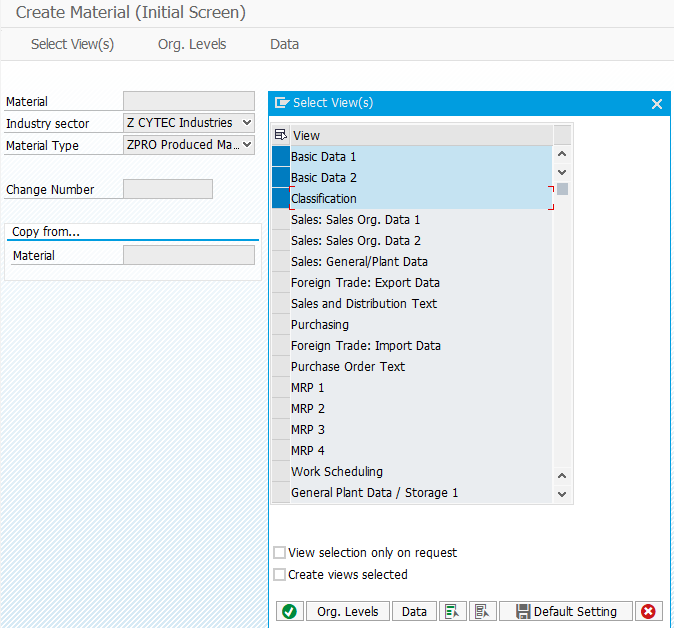Click the Select View(s) dialog title icon
This screenshot has height=628, width=674.
[x=282, y=103]
